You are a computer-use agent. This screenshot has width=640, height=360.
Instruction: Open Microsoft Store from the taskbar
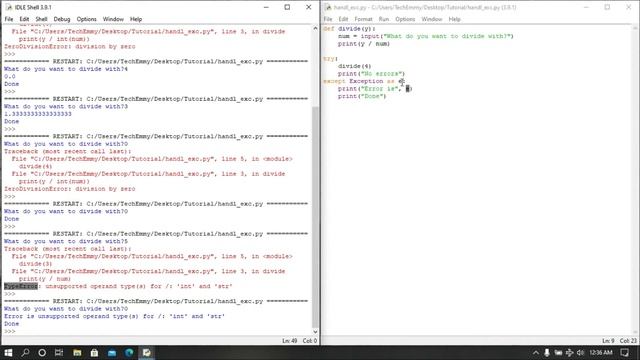94,353
